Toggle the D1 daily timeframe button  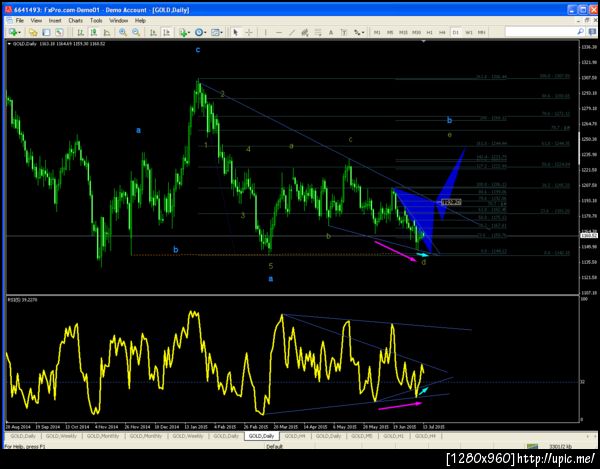tap(455, 33)
